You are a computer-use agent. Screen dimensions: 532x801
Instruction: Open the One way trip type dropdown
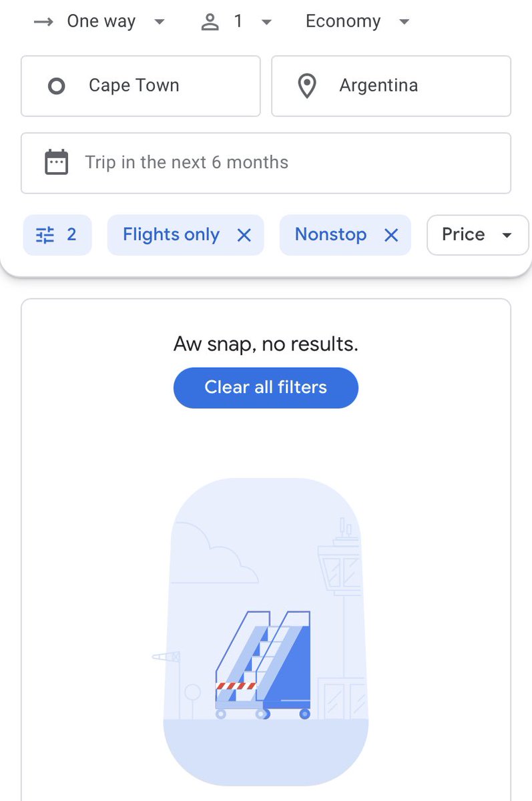[x=99, y=21]
